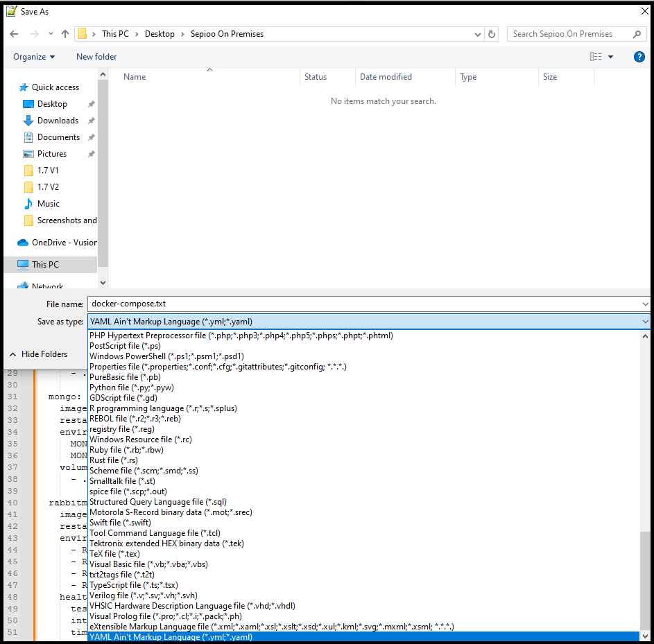Expand the Organize dropdown menu
The height and width of the screenshot is (644, 654).
click(34, 57)
